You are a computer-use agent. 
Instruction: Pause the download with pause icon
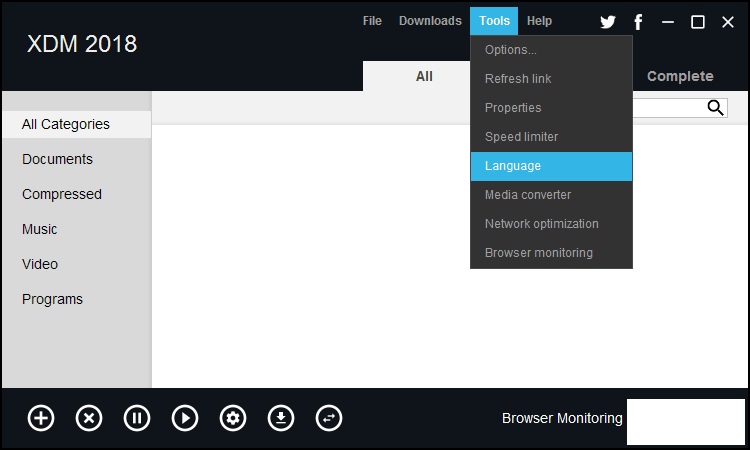(137, 418)
